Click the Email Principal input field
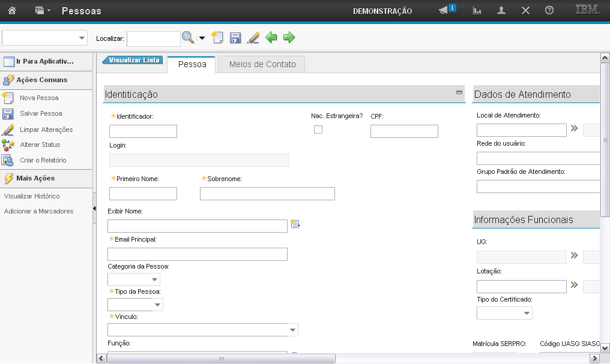This screenshot has width=610, height=364. [x=198, y=254]
